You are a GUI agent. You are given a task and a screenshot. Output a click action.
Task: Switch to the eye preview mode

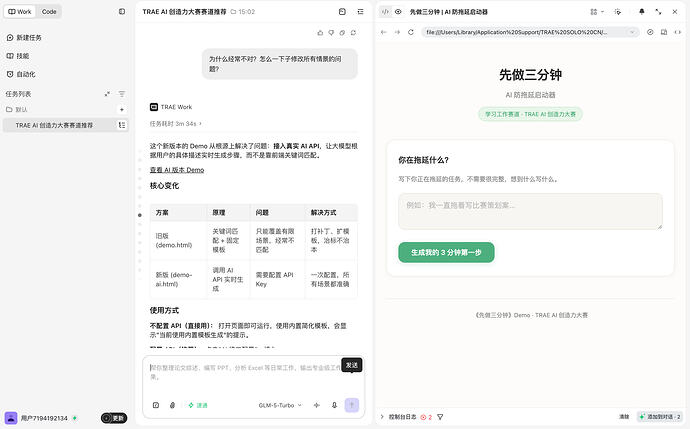(398, 12)
